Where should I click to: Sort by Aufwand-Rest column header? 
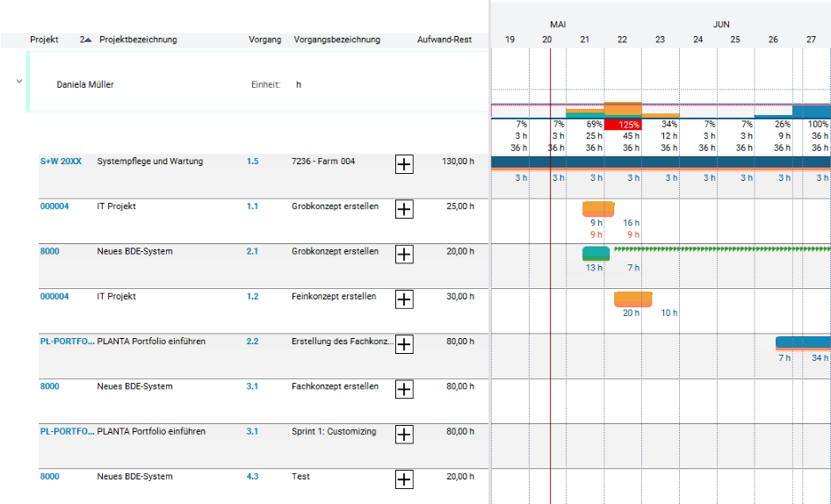tap(444, 40)
